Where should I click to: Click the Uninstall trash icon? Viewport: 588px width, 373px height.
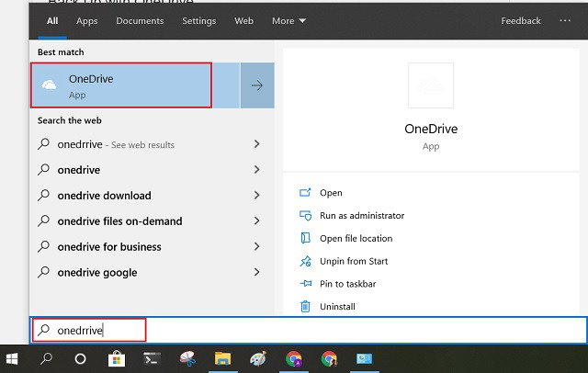click(305, 306)
